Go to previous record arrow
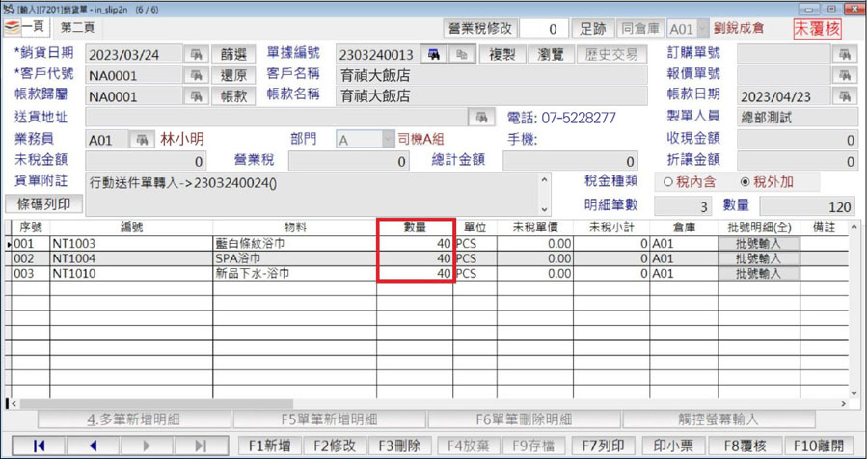This screenshot has width=868, height=459. (93, 445)
